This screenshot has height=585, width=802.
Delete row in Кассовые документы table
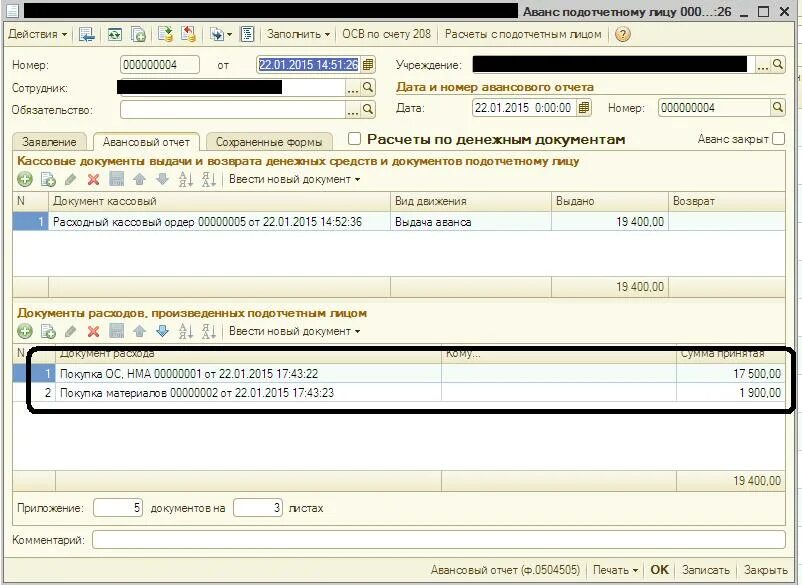coord(93,179)
